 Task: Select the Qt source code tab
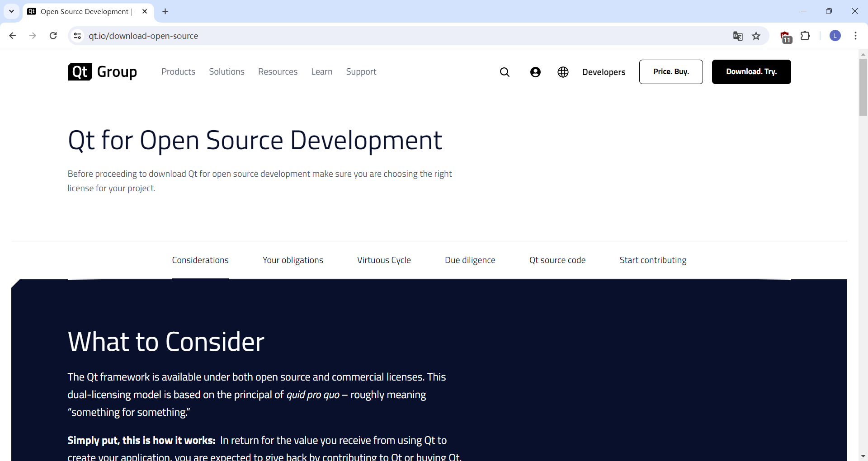pyautogui.click(x=557, y=260)
